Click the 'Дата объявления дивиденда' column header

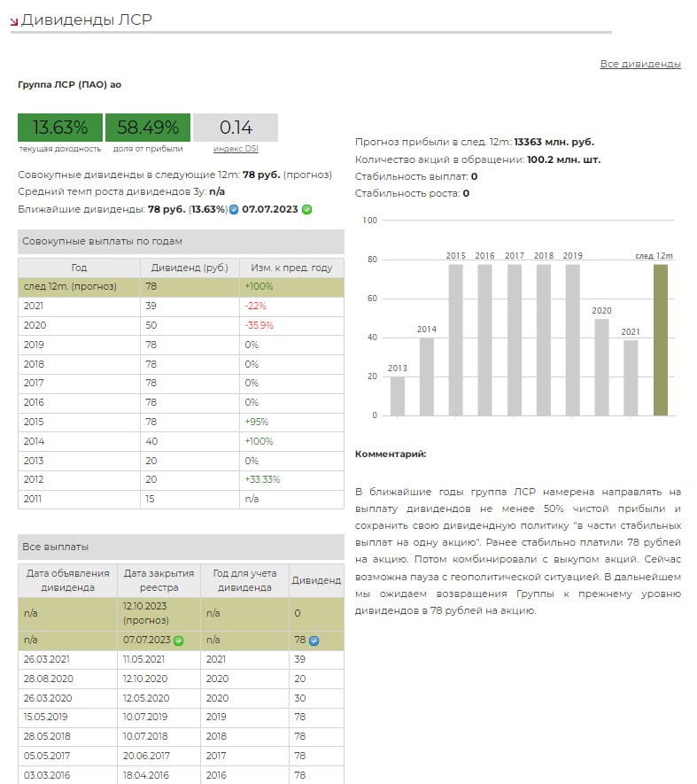pyautogui.click(x=67, y=580)
